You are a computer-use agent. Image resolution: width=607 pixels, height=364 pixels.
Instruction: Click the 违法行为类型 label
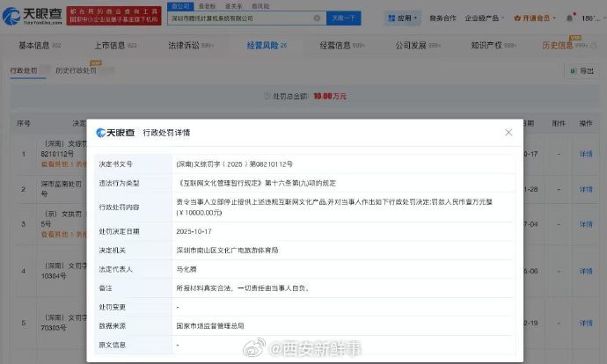(x=120, y=183)
